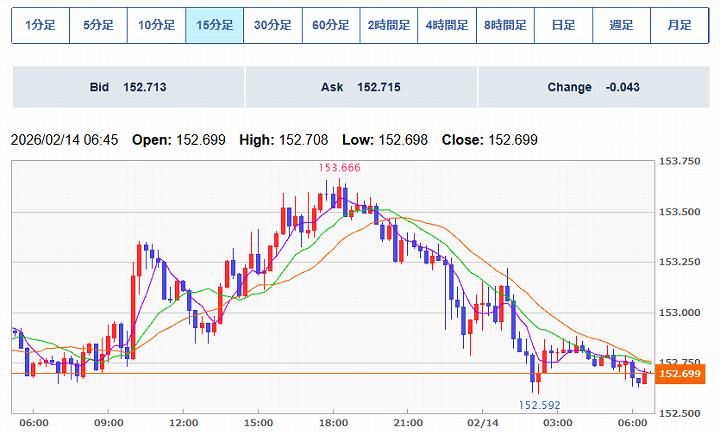Open the 10分足 timeframe
Viewport: 720px width, 434px height.
[x=156, y=24]
